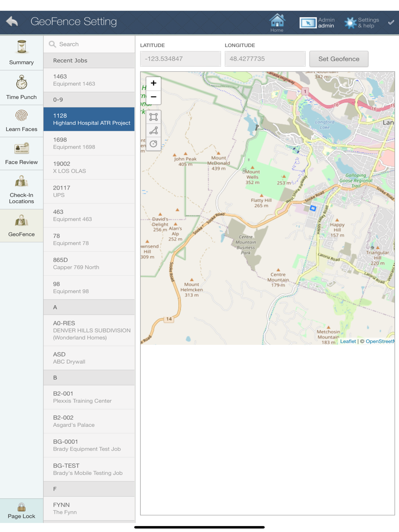Select job 98 Equipment 98
The width and height of the screenshot is (399, 532).
coord(89,288)
